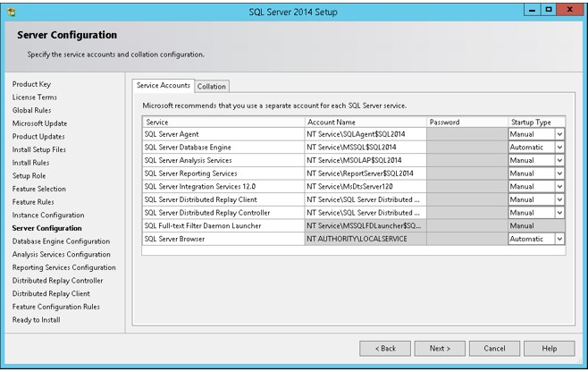This screenshot has height=372, width=588.
Task: Open the Integration Services 12.0 startup type dropdown
Action: click(559, 187)
